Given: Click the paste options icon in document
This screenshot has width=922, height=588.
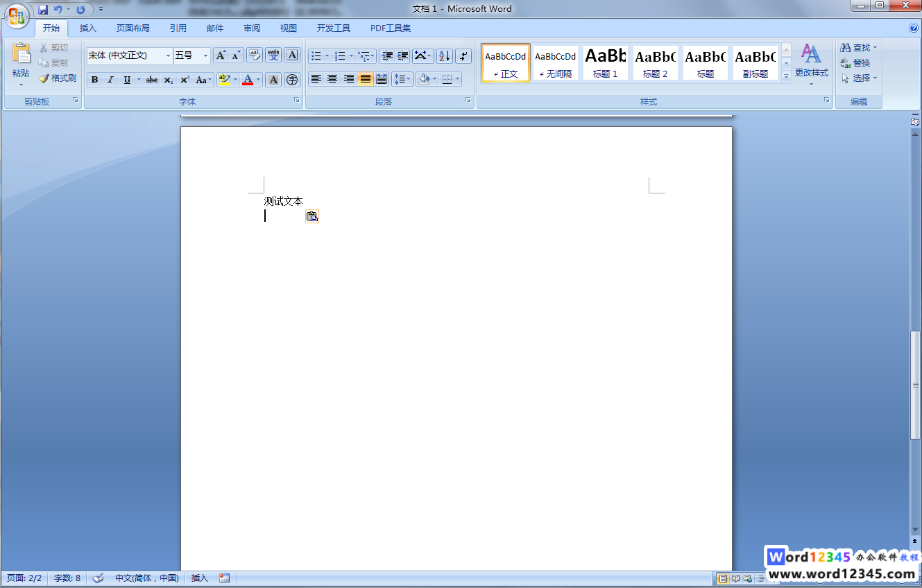Looking at the screenshot, I should pyautogui.click(x=311, y=216).
